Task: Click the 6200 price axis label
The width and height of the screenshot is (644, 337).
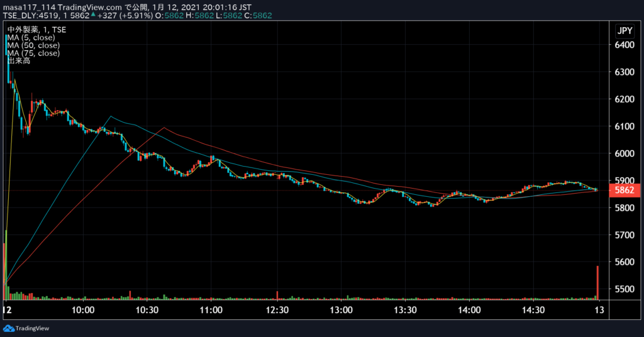Action: tap(625, 99)
